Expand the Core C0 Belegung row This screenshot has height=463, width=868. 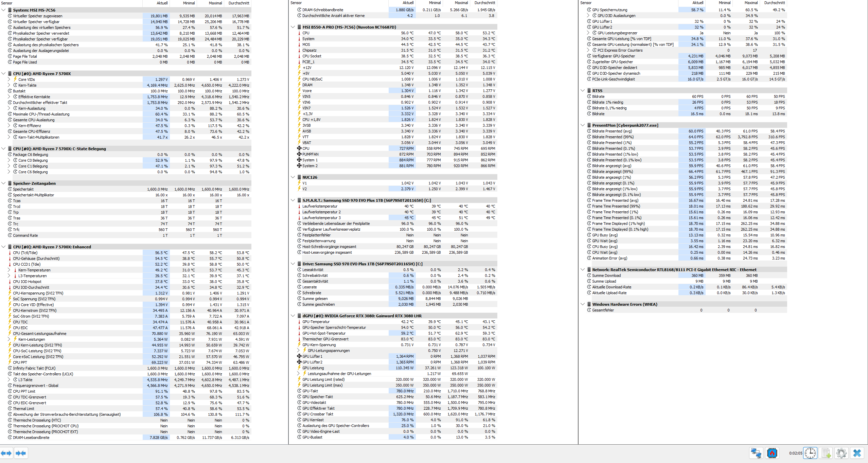(x=9, y=160)
